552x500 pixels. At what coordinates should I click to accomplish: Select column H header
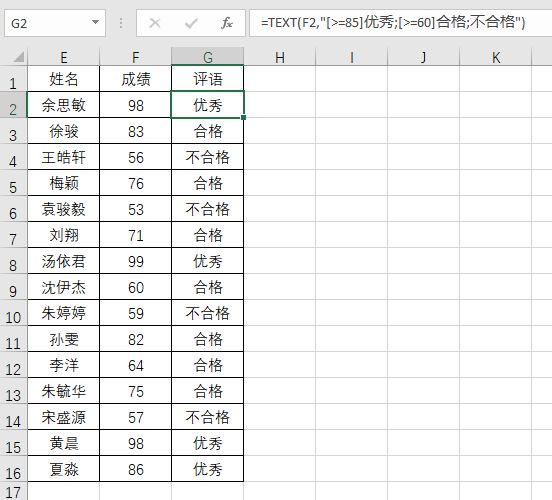click(280, 57)
